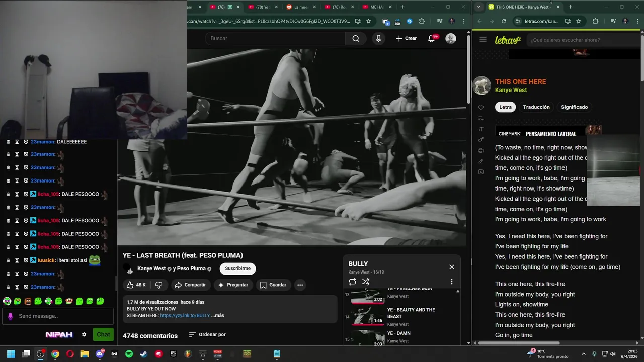
Task: Open Steam from taskbar
Action: [143, 354]
